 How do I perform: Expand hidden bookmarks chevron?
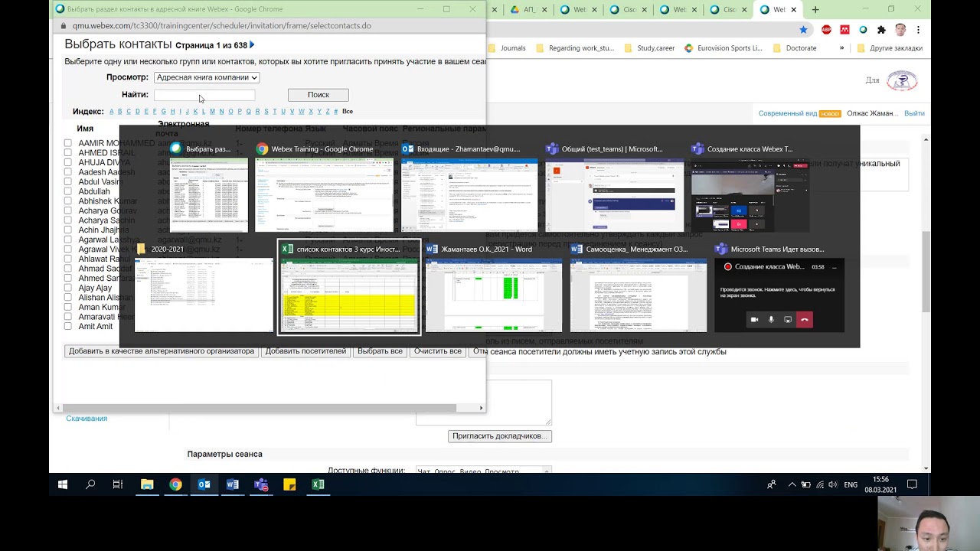(x=841, y=47)
